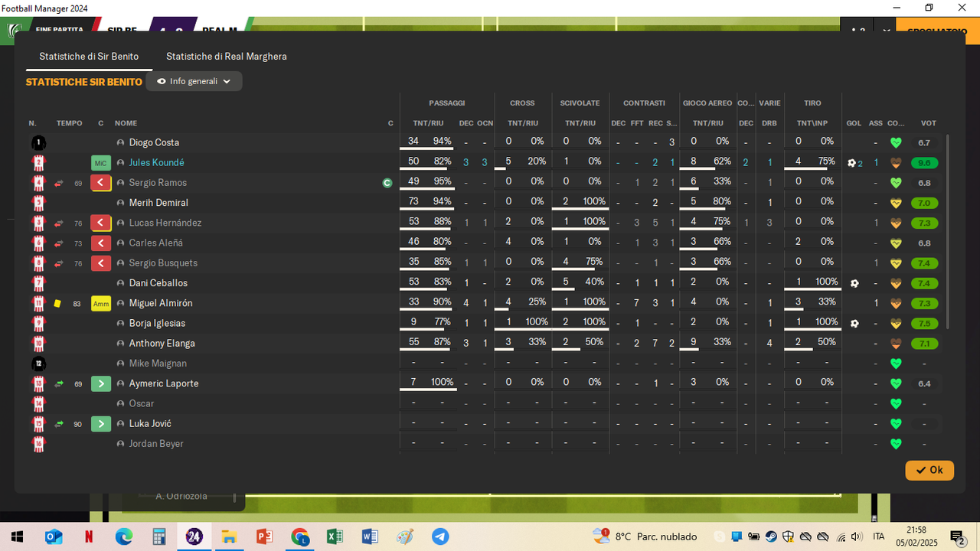Open Borja Iglesias's player profile
980x551 pixels.
click(x=157, y=323)
